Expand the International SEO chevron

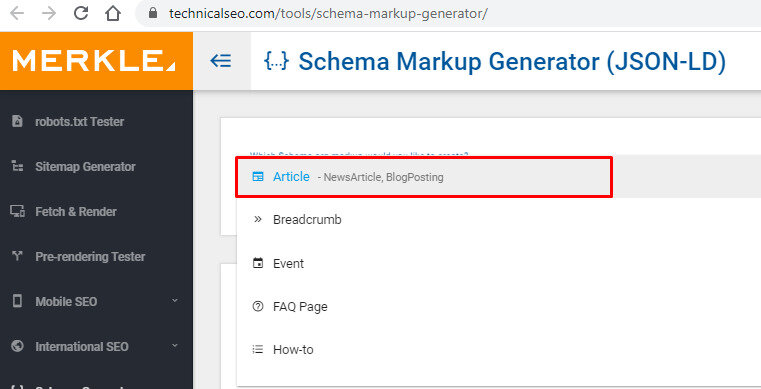(x=175, y=346)
